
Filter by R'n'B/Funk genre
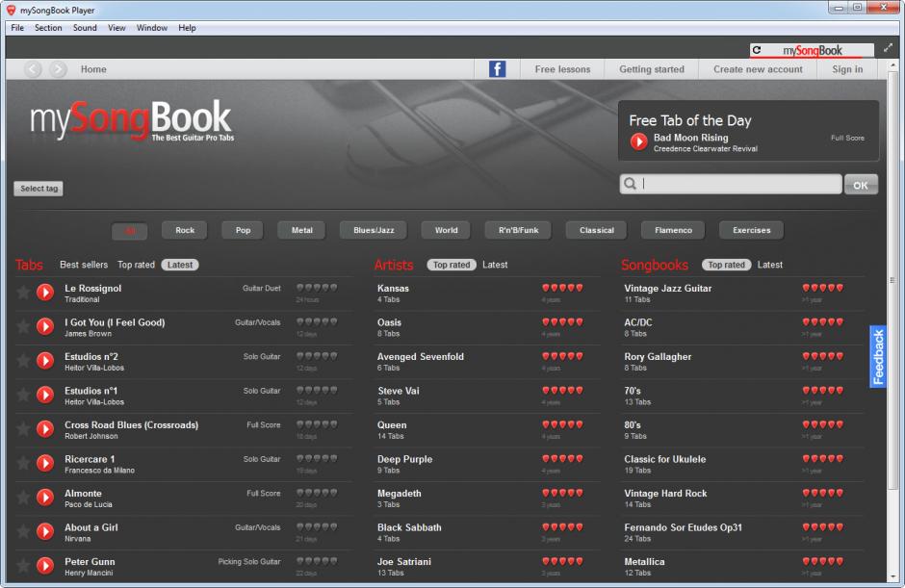tap(518, 230)
